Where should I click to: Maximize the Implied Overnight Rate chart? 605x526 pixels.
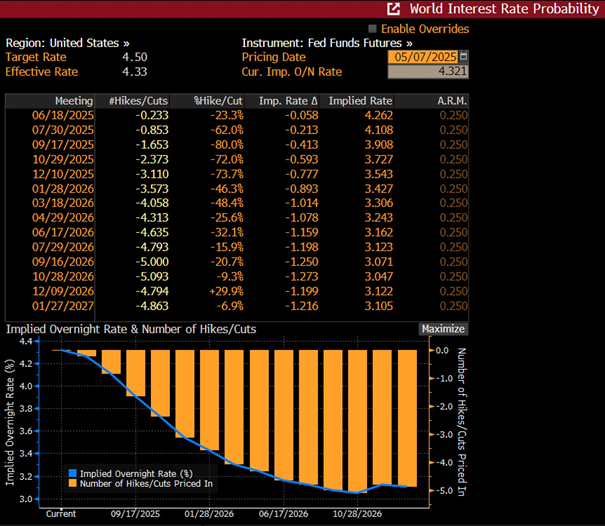click(443, 329)
